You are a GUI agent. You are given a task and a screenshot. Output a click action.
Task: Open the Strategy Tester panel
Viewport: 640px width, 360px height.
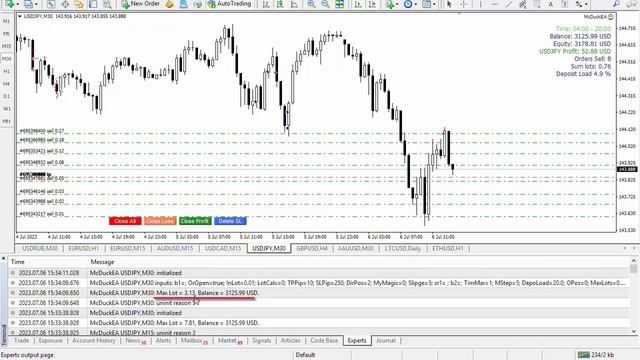click(107, 4)
